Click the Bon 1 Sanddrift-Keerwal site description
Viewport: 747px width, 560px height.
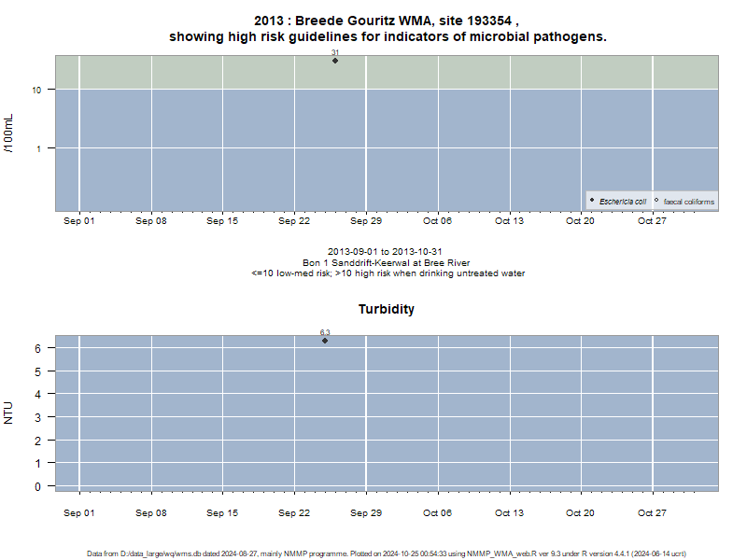pos(387,263)
